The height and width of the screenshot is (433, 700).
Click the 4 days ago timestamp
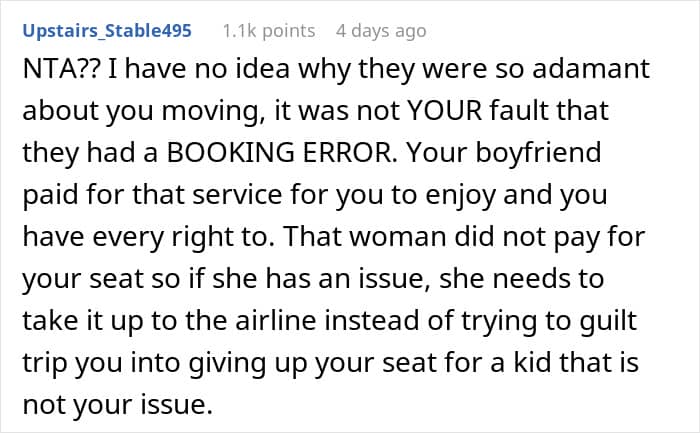[381, 31]
